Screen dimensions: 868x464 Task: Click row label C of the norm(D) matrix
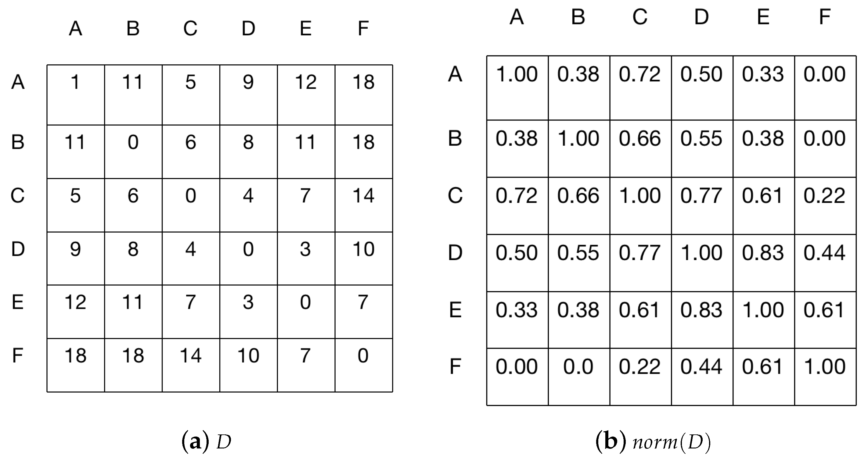coord(455,195)
